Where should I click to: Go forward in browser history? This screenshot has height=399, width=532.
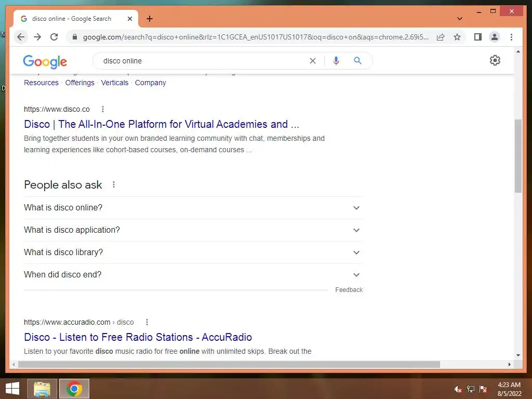coord(37,37)
